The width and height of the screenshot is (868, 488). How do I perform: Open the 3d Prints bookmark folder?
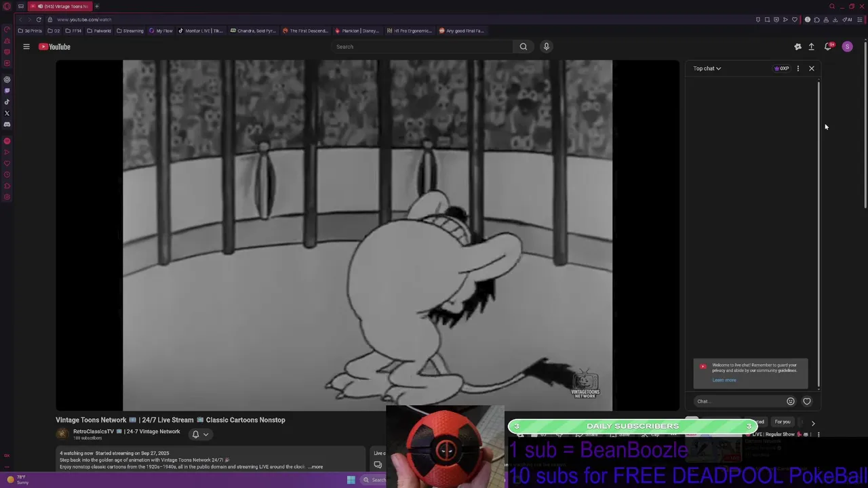pyautogui.click(x=30, y=30)
